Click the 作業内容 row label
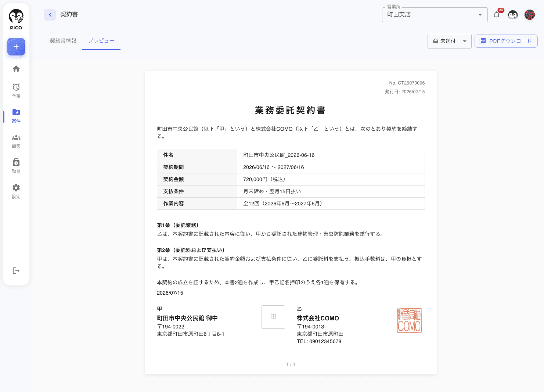The height and width of the screenshot is (392, 544). pyautogui.click(x=173, y=204)
